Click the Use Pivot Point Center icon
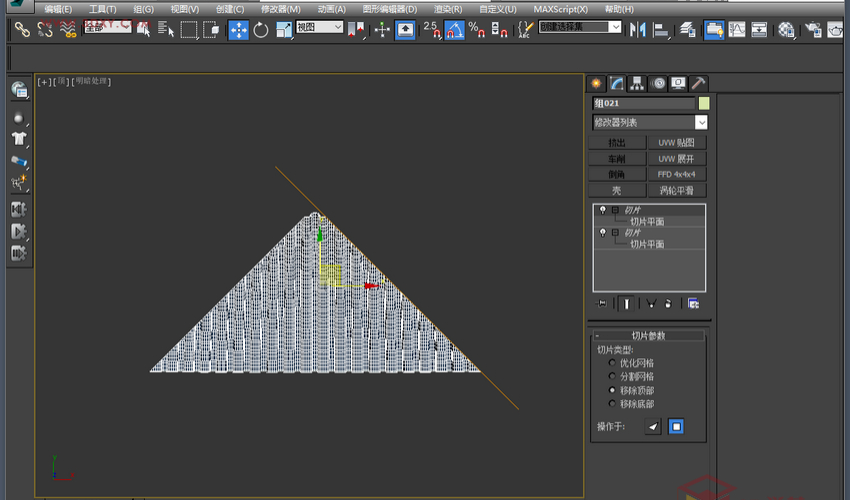 356,29
